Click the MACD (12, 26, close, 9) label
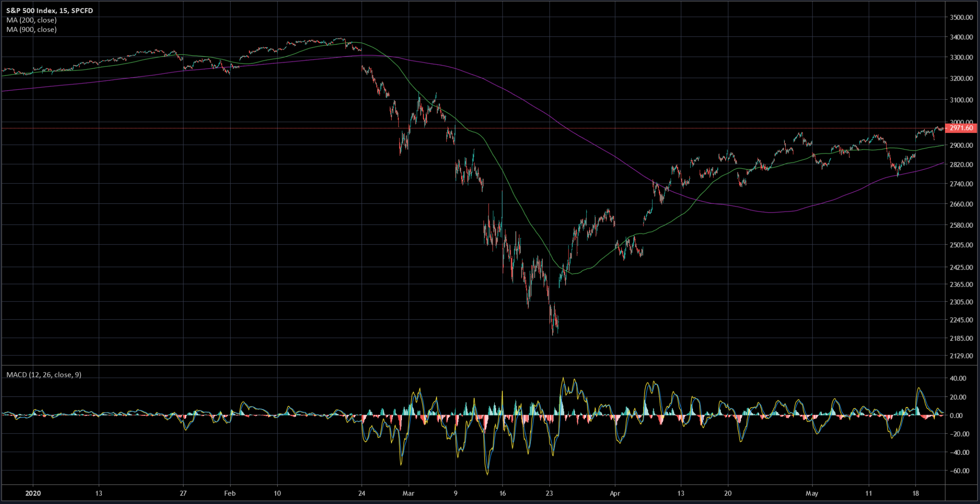 (44, 374)
